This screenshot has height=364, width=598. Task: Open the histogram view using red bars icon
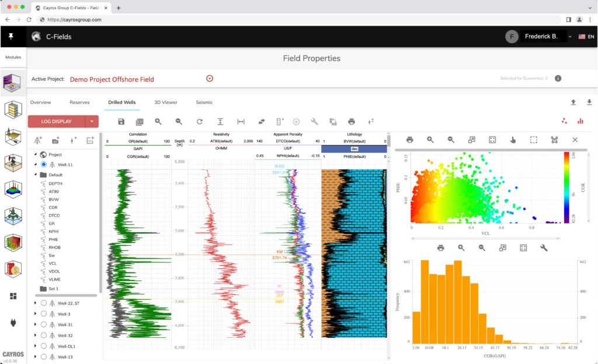pos(580,121)
